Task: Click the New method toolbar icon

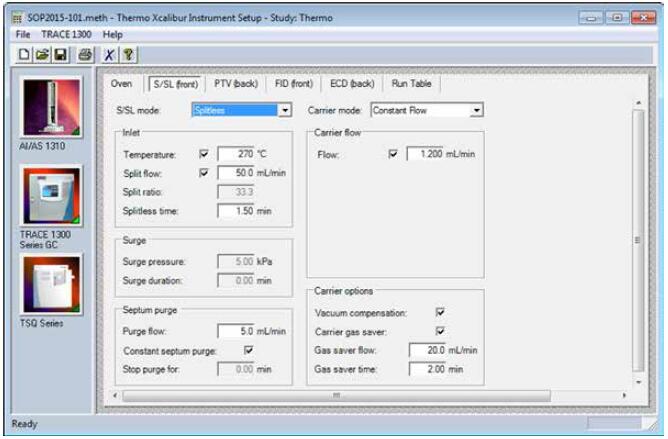Action: click(x=23, y=54)
